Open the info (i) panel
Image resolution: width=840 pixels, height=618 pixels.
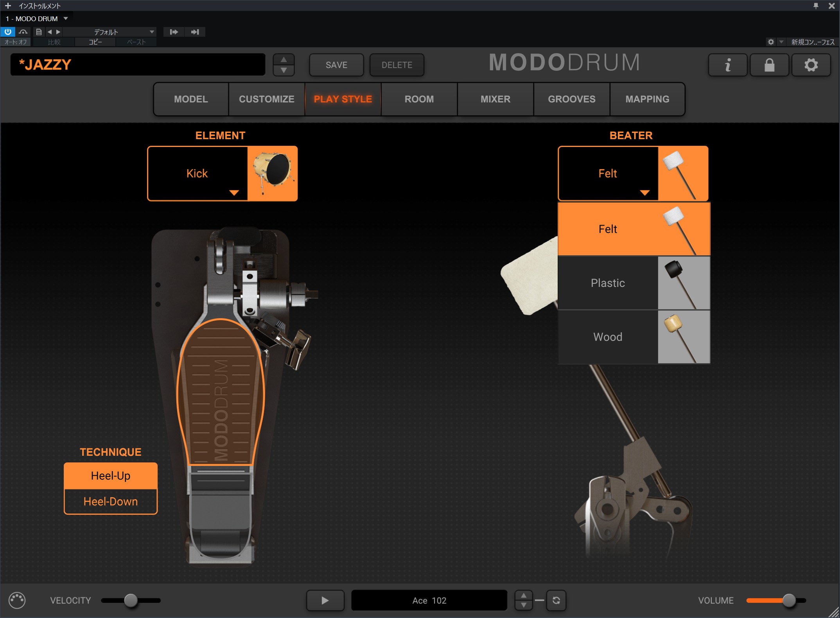click(728, 65)
